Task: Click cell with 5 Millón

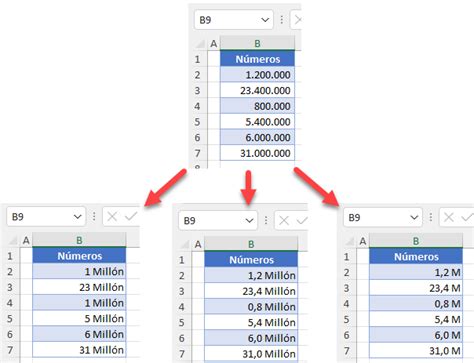Action: 79,318
